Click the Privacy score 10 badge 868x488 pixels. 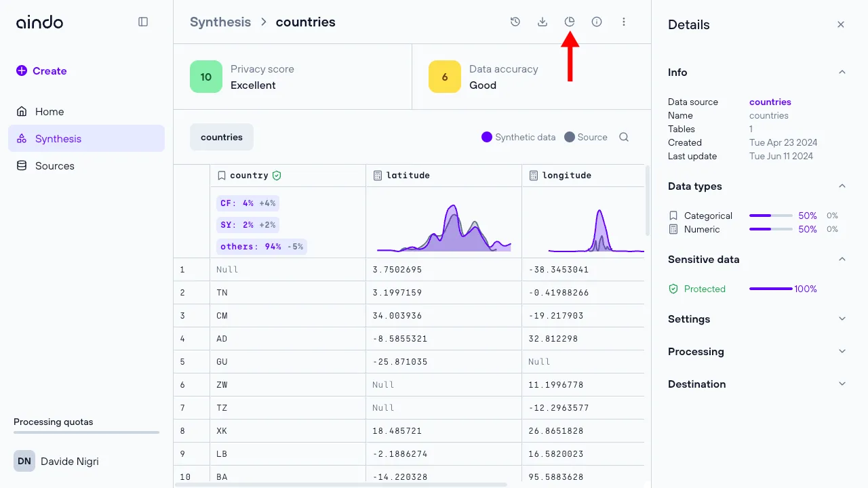206,77
